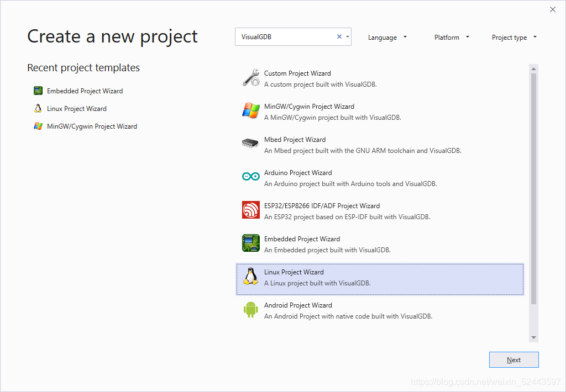Clear the VisualGDB search text with the X

[339, 37]
